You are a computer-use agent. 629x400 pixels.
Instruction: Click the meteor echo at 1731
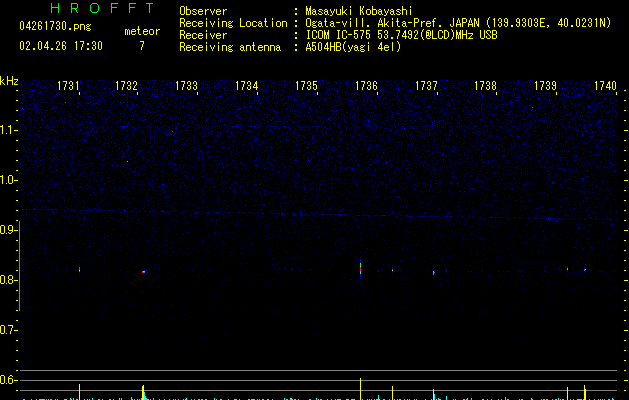[79, 269]
